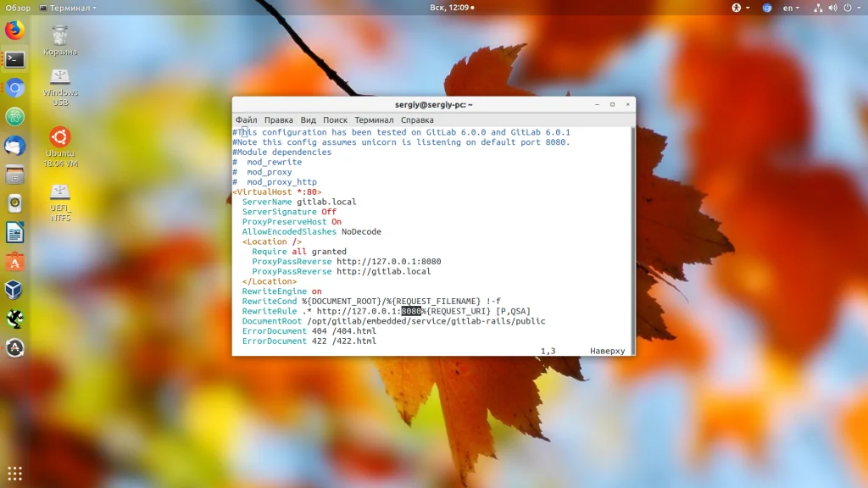This screenshot has width=868, height=488.
Task: Open Ubuntu Software store icon
Action: (14, 262)
